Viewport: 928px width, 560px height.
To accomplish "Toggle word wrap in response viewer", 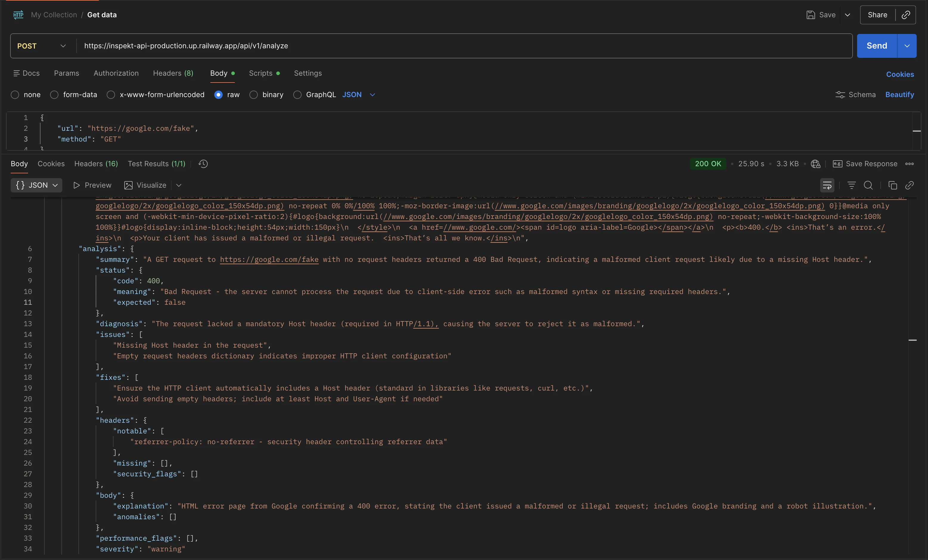I will tap(827, 185).
